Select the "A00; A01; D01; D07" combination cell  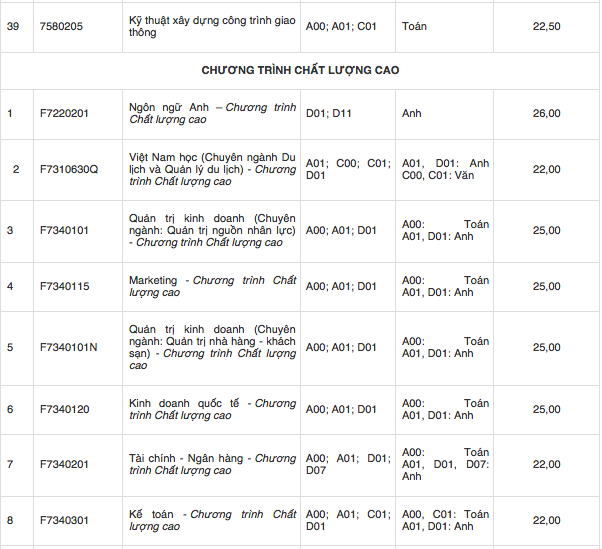coord(347,464)
